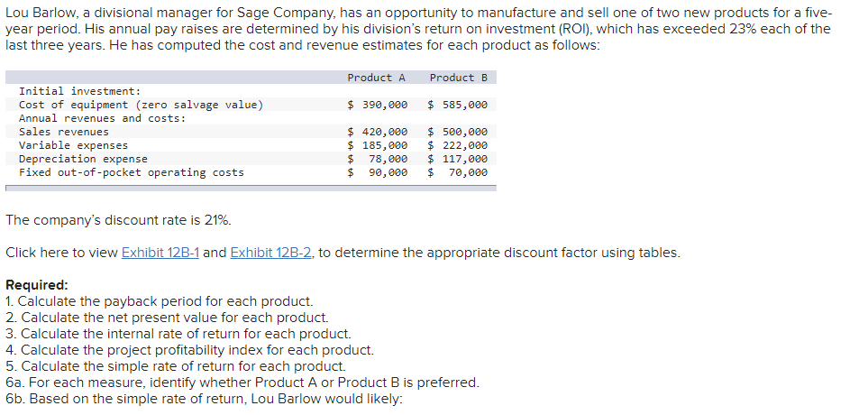Click the table's horizontal scrollbar track

tap(251, 189)
